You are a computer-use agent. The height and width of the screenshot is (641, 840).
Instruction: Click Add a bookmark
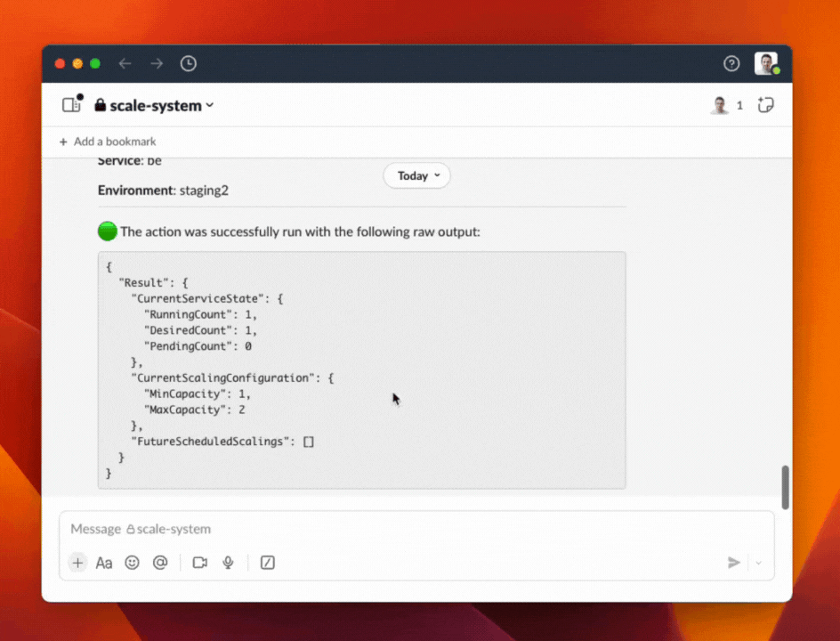pyautogui.click(x=115, y=142)
